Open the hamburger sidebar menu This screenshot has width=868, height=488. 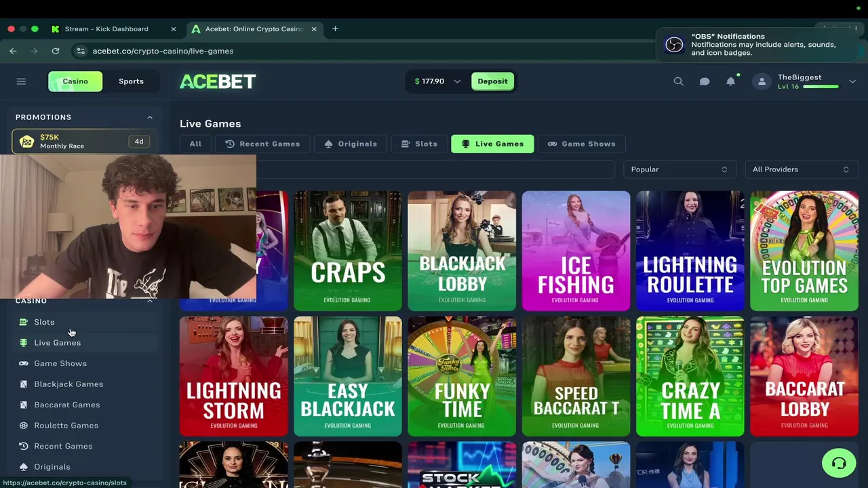[x=21, y=81]
